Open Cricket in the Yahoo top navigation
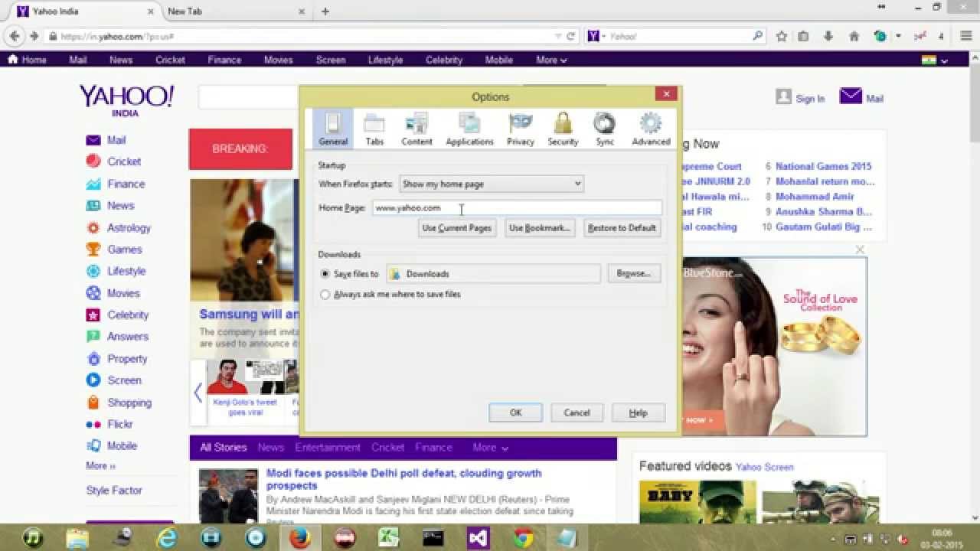This screenshot has height=551, width=980. 170,60
